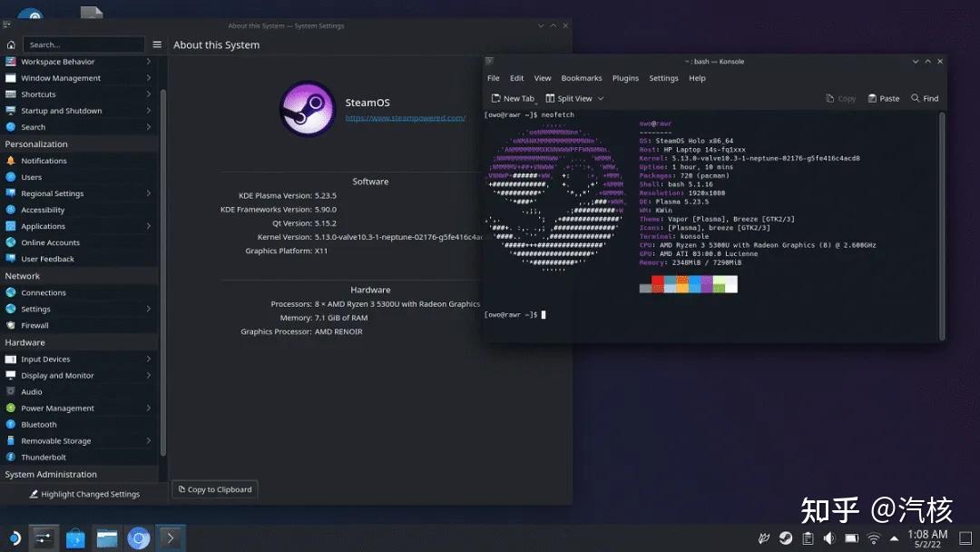
Task: Expand the Display and Monitor chevron
Action: click(x=149, y=375)
